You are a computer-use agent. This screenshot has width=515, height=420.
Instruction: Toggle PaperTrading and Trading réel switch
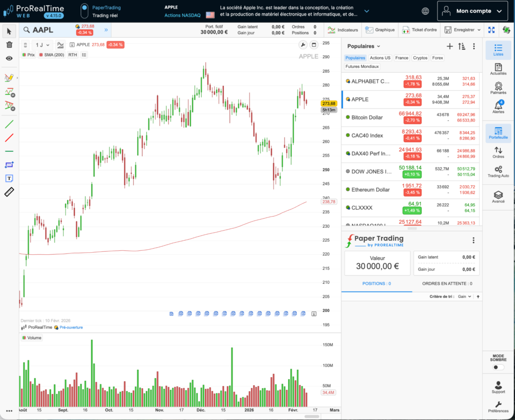pos(84,11)
